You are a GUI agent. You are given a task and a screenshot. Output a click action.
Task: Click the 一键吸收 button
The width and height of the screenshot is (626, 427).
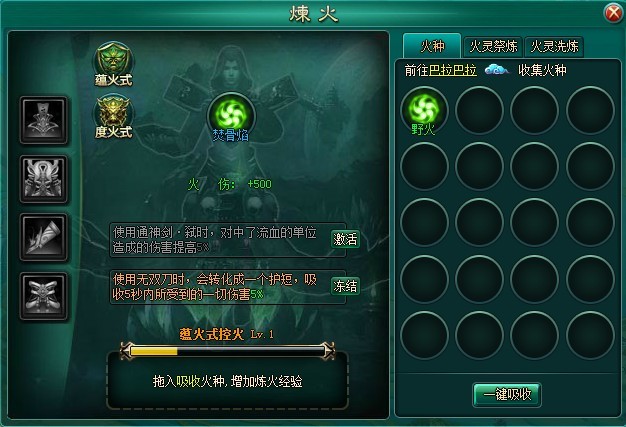tap(507, 395)
